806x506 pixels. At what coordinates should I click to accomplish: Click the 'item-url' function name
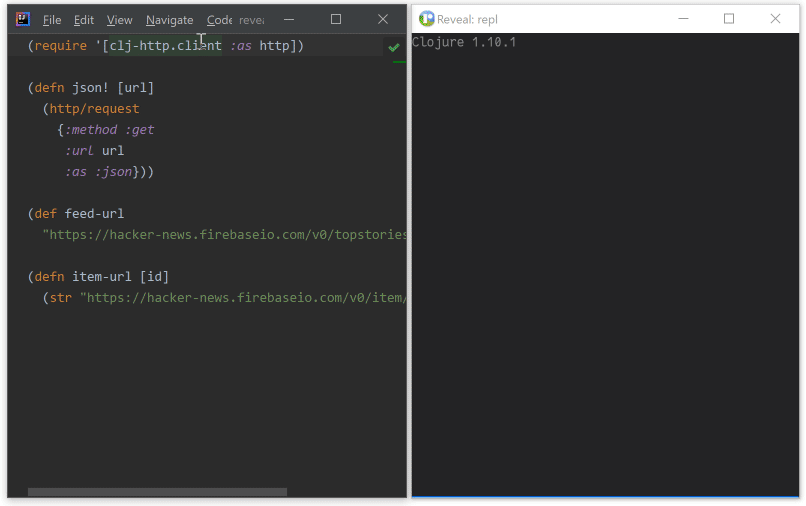102,277
